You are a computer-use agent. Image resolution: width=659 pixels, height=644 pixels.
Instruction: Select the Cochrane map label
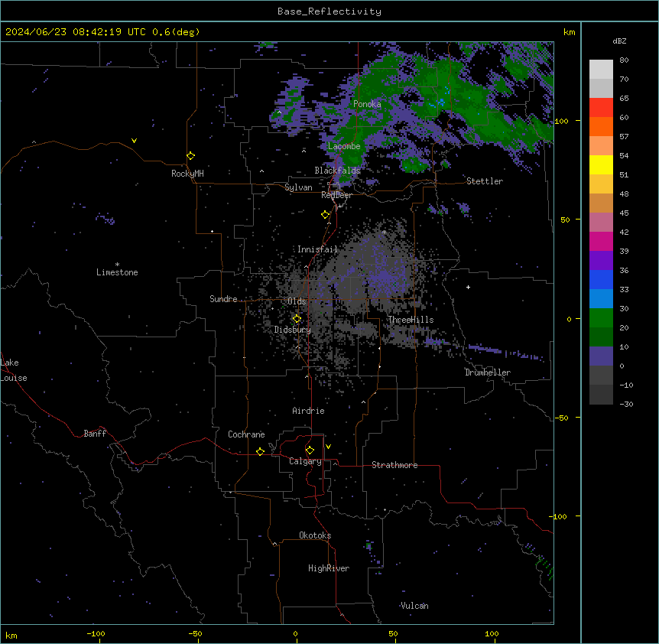click(246, 434)
